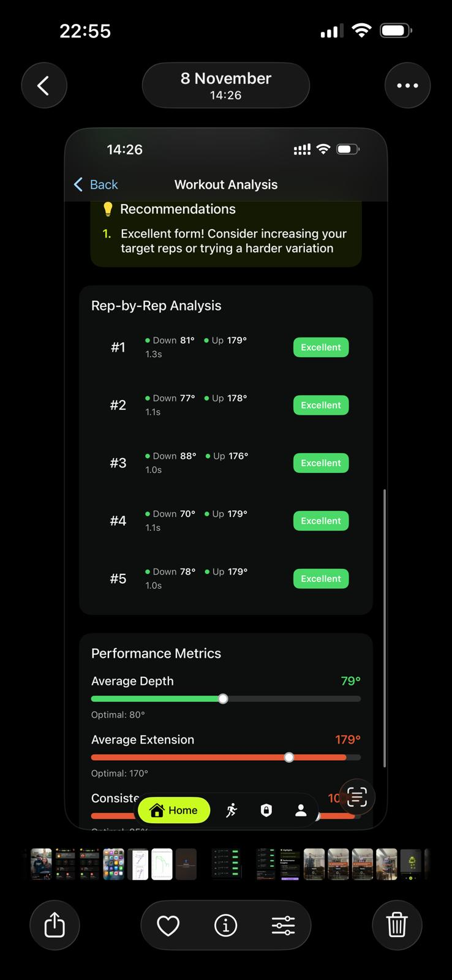Screen dimensions: 452x980
Task: Tap the Share sheet icon
Action: click(x=55, y=925)
